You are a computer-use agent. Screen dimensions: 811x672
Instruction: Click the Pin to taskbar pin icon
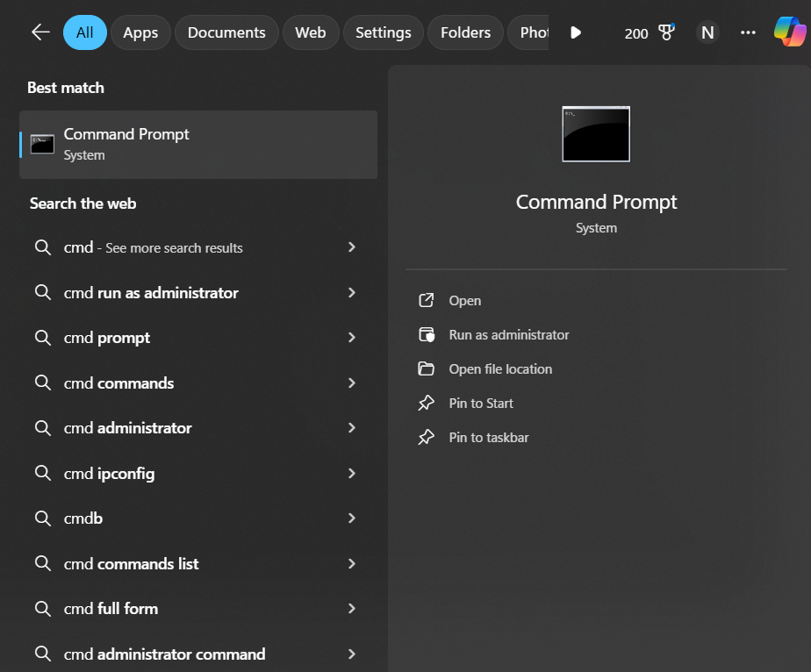point(427,437)
